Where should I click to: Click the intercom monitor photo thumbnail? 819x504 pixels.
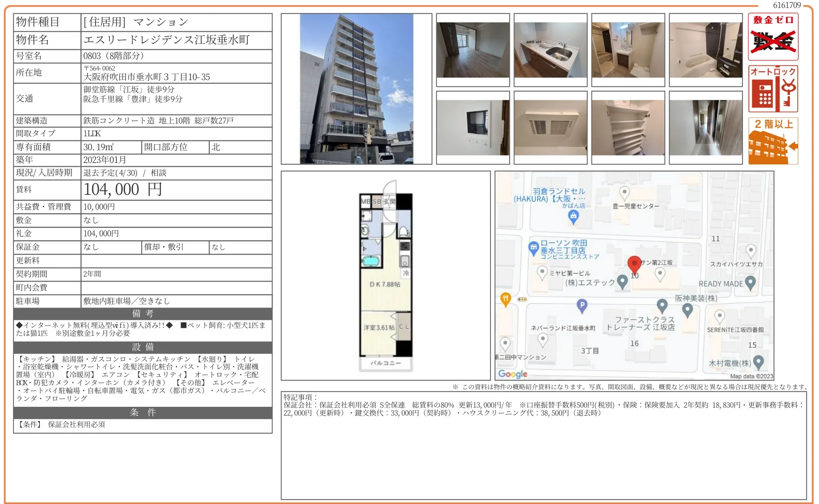click(x=474, y=128)
